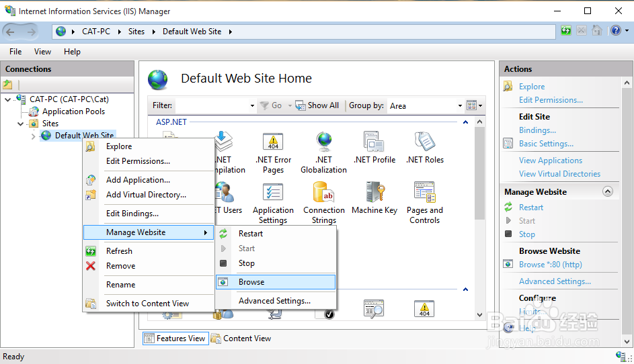Open the Help menu
The height and width of the screenshot is (364, 634).
(72, 52)
